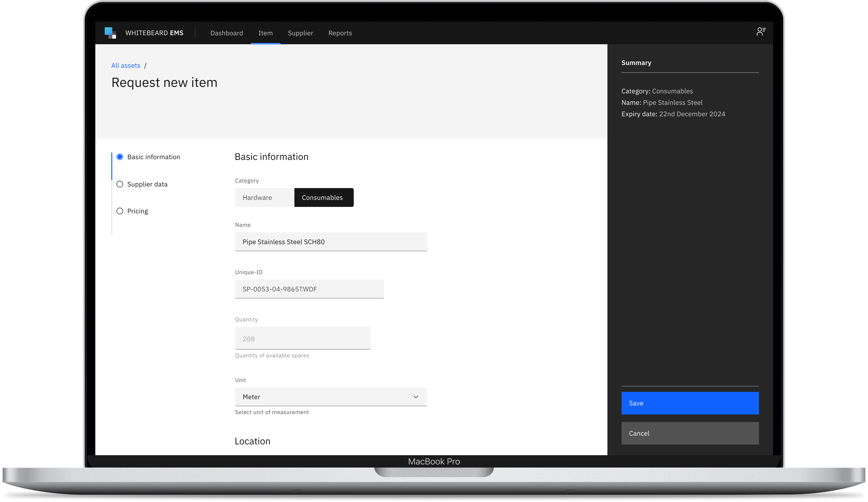Screen dimensions: 868x502
Task: Click the Name input field
Action: coord(331,242)
